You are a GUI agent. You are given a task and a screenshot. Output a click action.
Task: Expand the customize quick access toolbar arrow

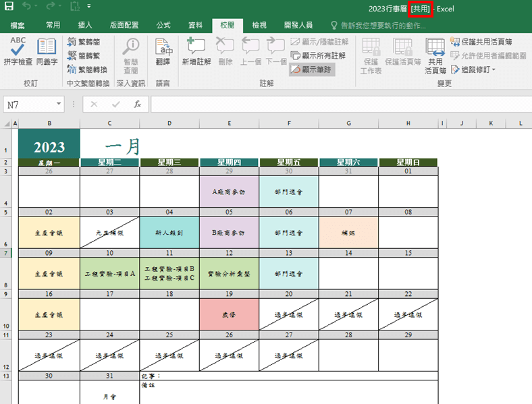[x=90, y=8]
